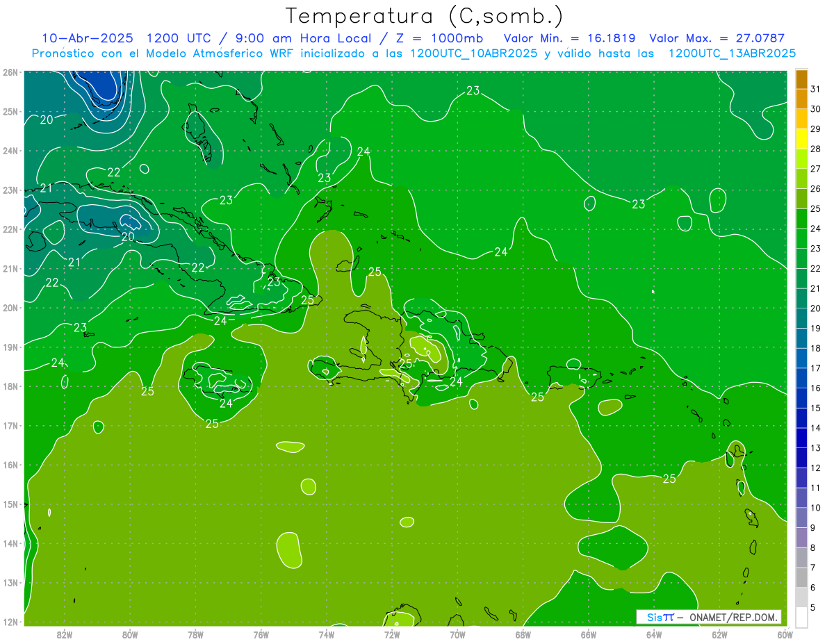Click the "27" label on the color scale

(x=816, y=169)
